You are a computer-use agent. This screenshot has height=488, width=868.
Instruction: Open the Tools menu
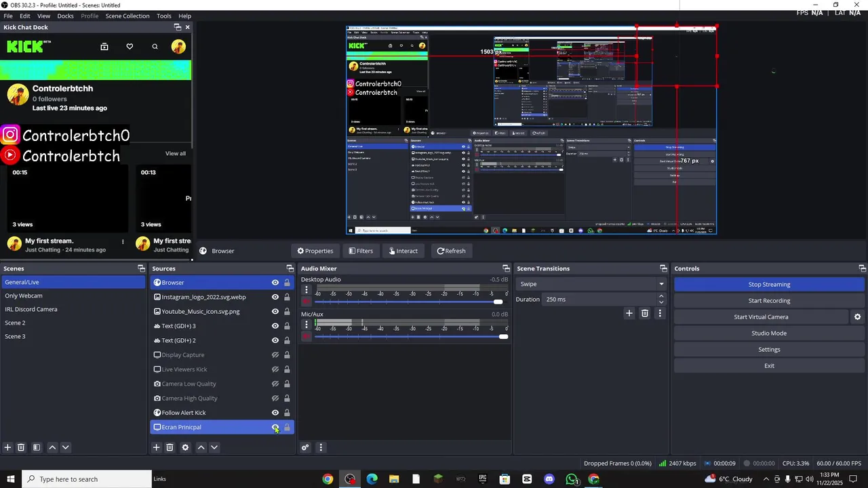(x=164, y=16)
